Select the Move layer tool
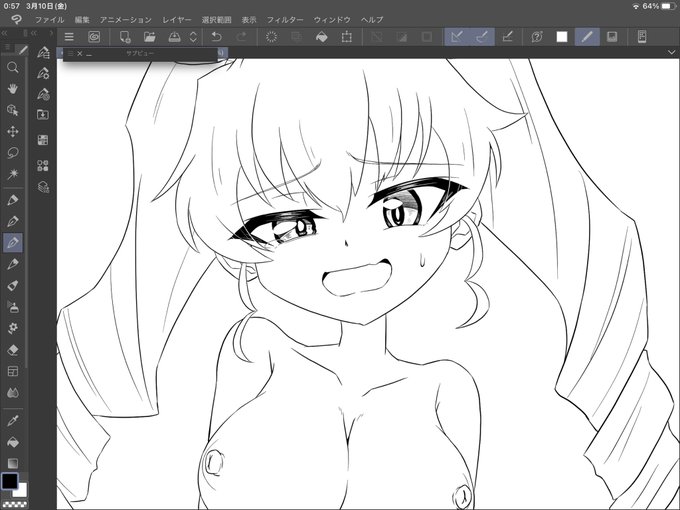The height and width of the screenshot is (510, 680). [x=13, y=132]
